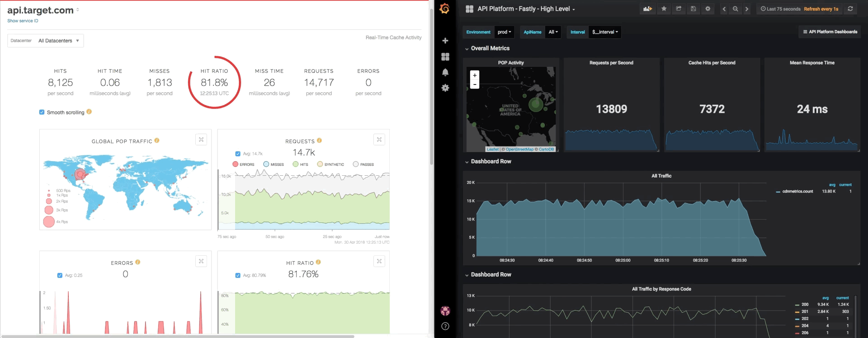Open the Environment prod dropdown
The image size is (868, 338).
point(504,32)
